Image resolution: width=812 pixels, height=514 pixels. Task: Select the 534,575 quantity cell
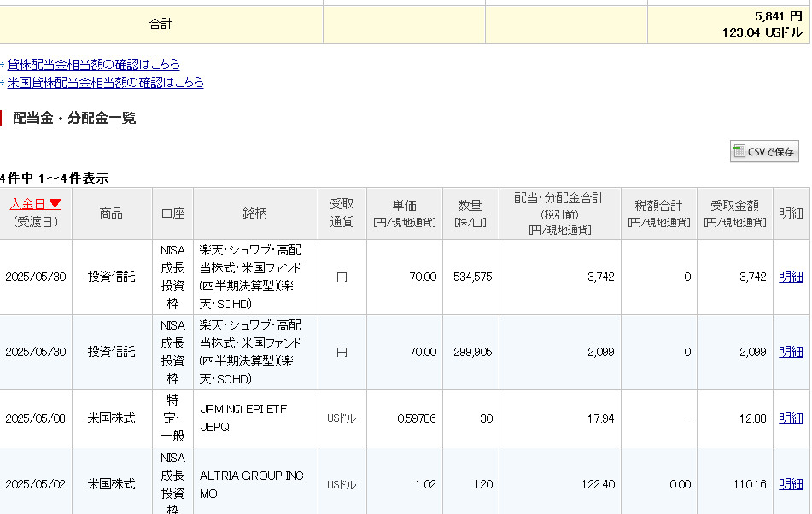[x=472, y=277]
